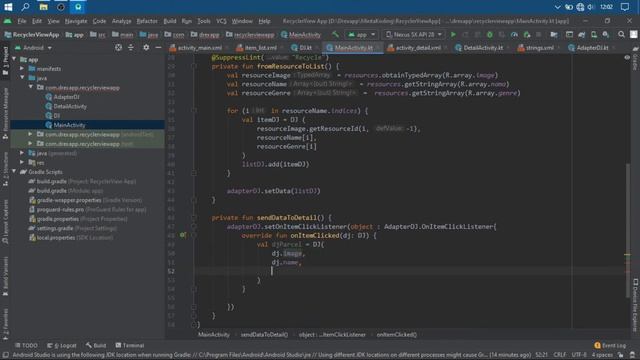
Task: Open the Profiler gauge icon in the toolbar
Action: [x=514, y=35]
